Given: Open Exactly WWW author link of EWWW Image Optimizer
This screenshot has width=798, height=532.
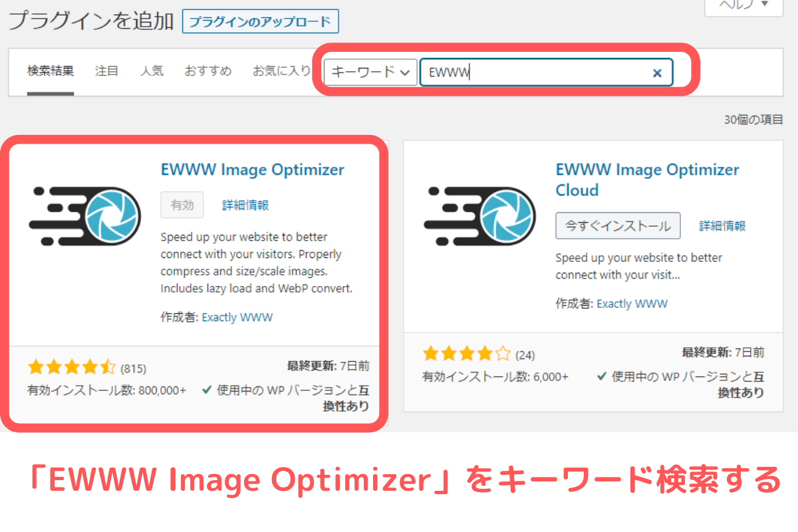Looking at the screenshot, I should tap(237, 317).
